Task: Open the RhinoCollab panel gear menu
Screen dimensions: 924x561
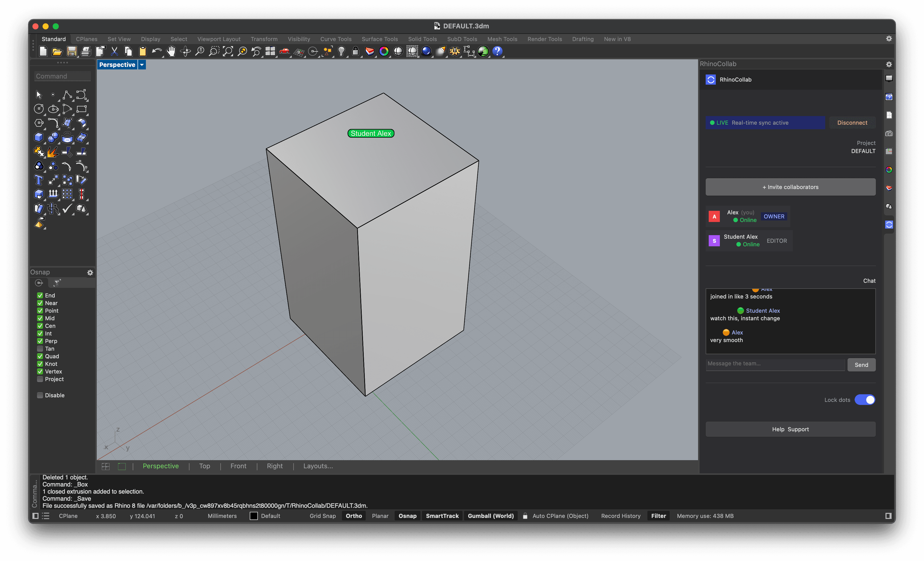Action: click(x=889, y=64)
